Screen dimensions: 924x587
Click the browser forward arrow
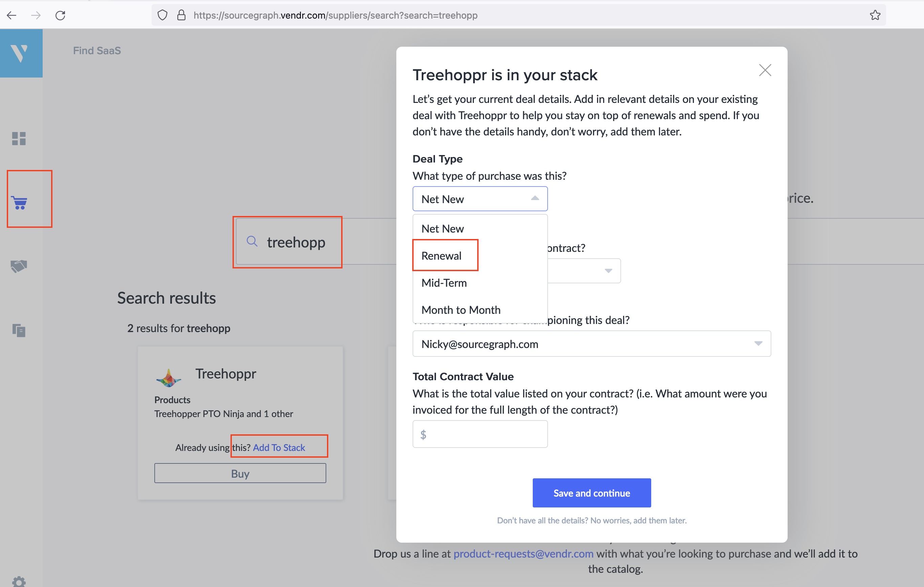36,15
